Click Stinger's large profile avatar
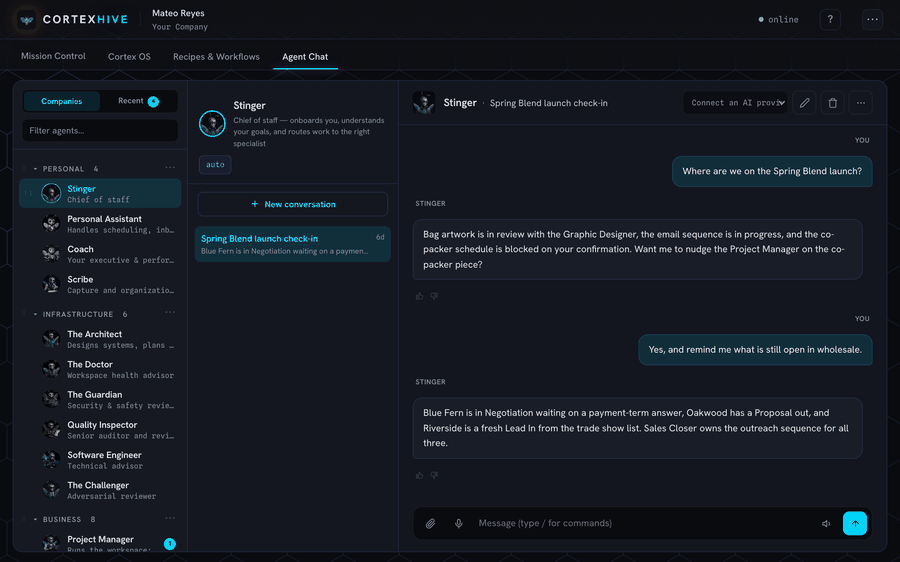 [212, 123]
